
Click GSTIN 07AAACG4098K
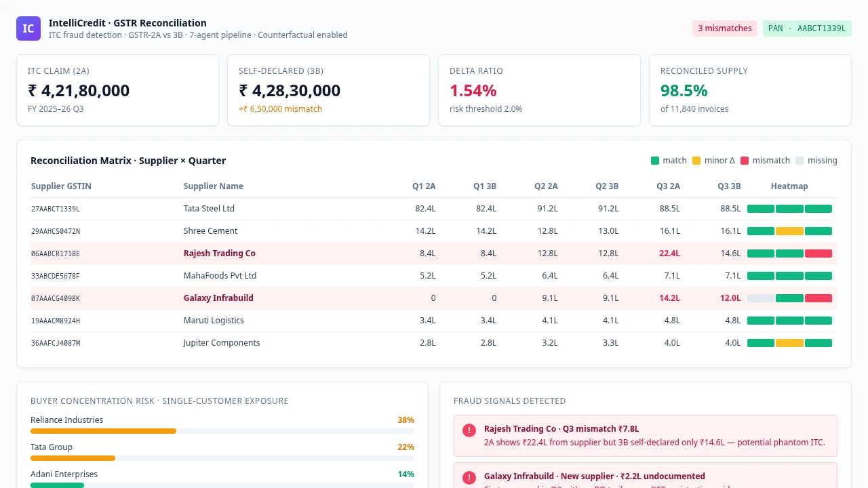(x=56, y=298)
